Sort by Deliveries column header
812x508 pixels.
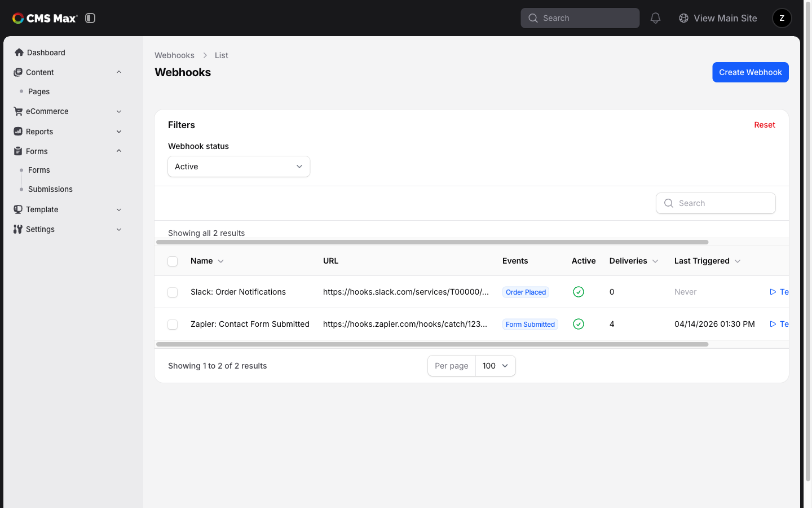pos(634,261)
